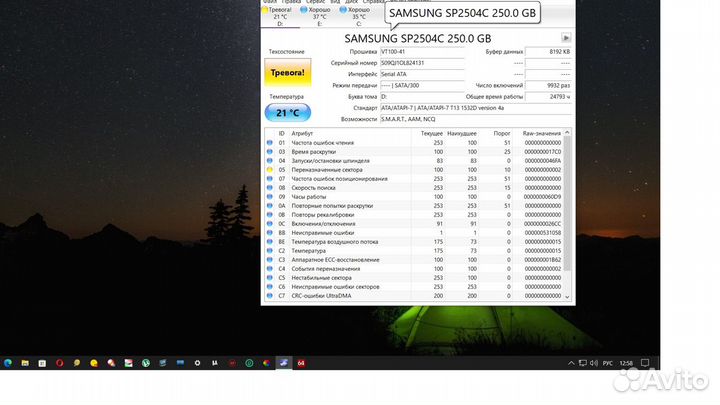Open the notification center icon
This screenshot has height=405, width=720.
645,363
